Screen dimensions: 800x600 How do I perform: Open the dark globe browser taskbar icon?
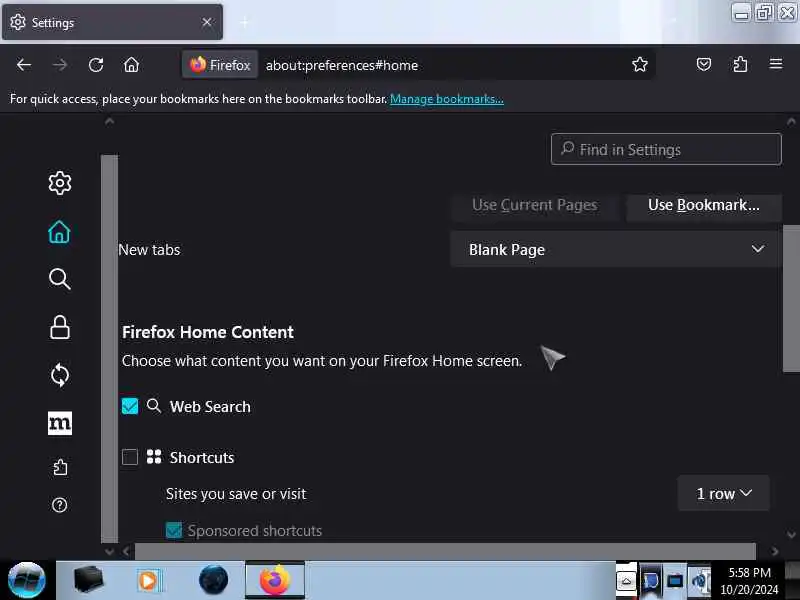tap(213, 580)
